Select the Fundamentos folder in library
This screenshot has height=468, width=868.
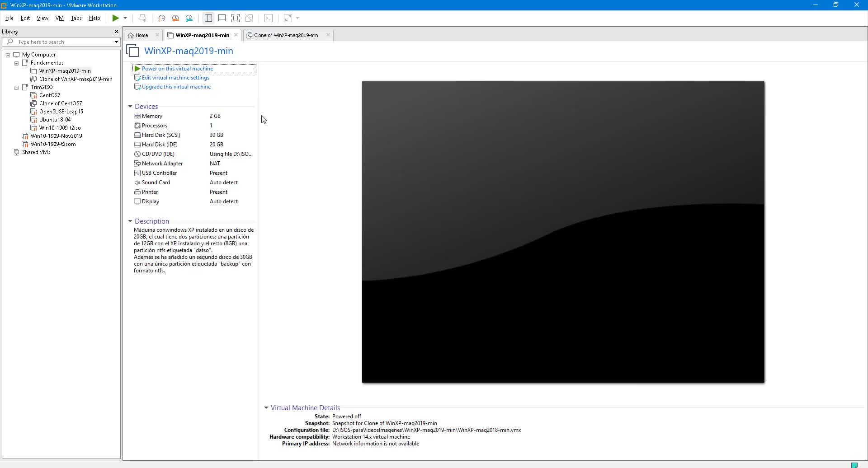tap(47, 63)
